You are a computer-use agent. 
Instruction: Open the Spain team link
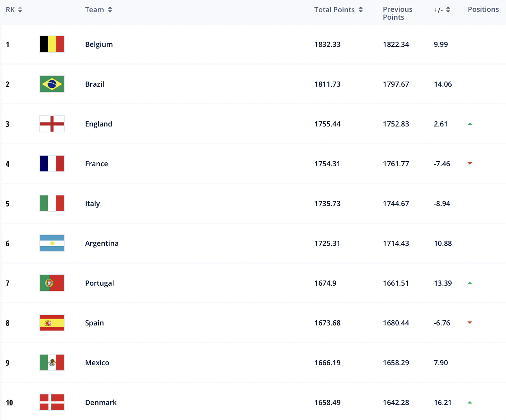tap(95, 323)
